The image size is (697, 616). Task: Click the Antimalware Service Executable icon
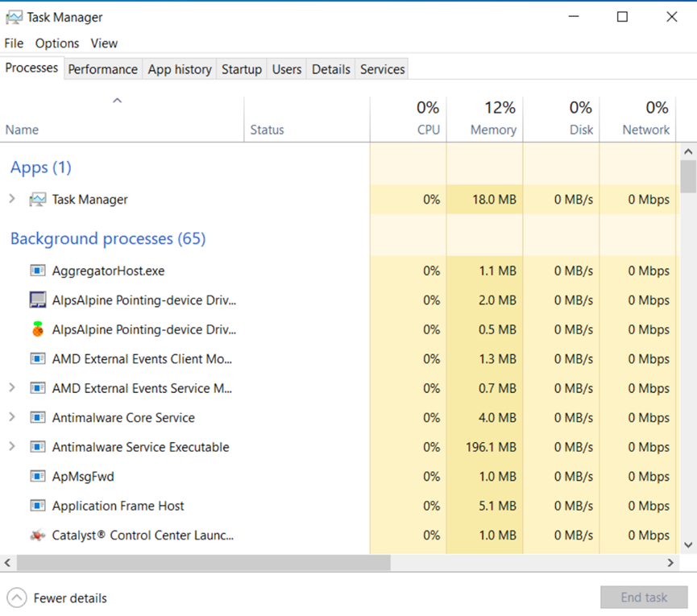pyautogui.click(x=38, y=447)
